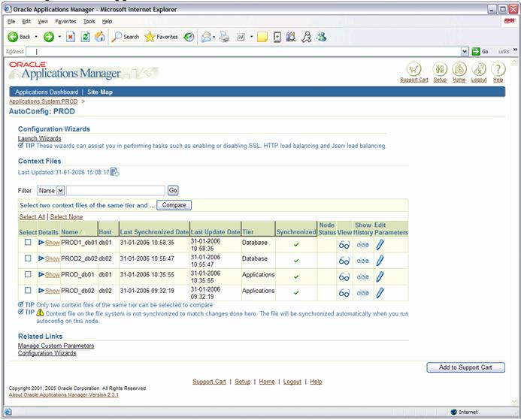Viewport: 521px width, 420px height.
Task: Select checkbox for PROD1_db01 row
Action: [28, 243]
